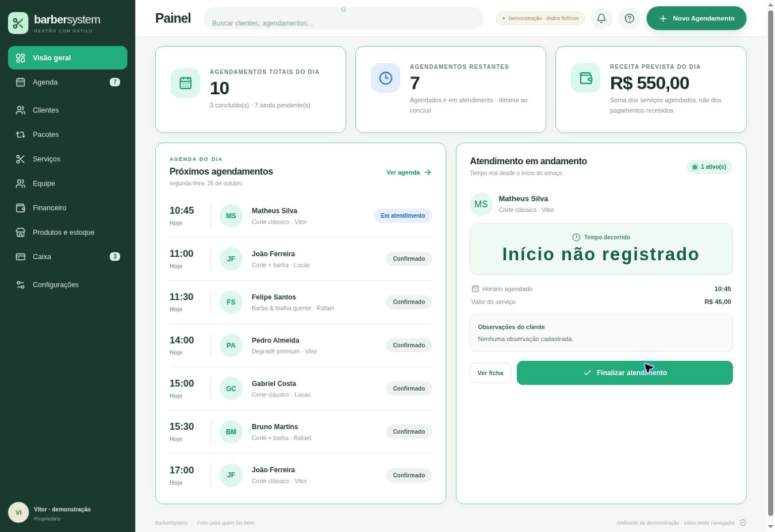This screenshot has width=775, height=532.
Task: Open Financeiro section
Action: [x=68, y=208]
